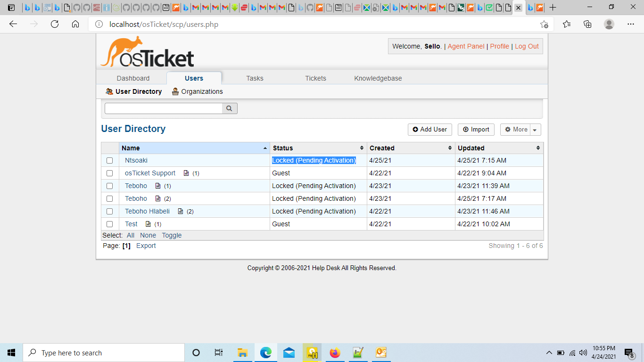Reload the page with browser refresh
Image resolution: width=644 pixels, height=362 pixels.
(x=55, y=24)
